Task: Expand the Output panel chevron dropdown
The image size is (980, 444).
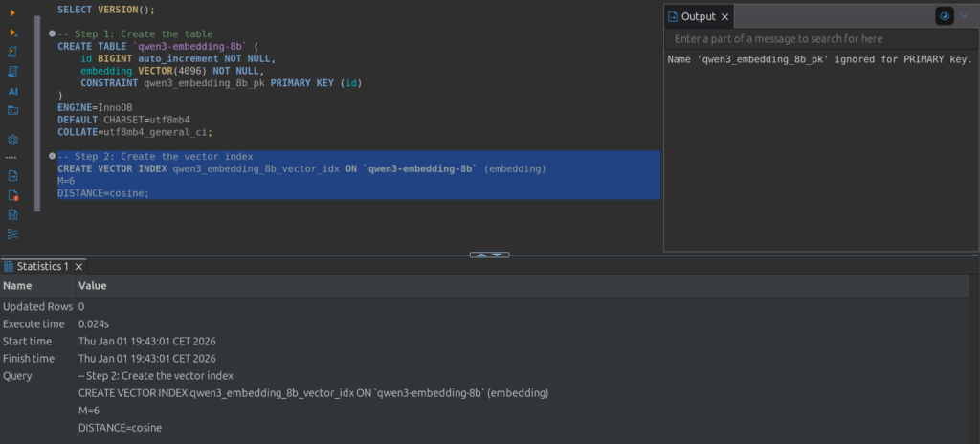Action: (965, 16)
